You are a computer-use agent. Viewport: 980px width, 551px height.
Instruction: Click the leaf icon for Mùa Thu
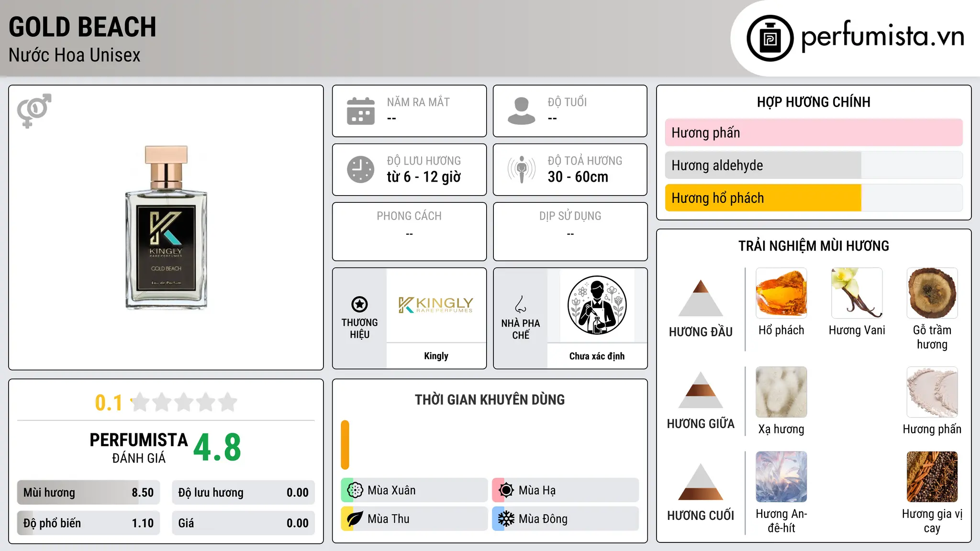[355, 519]
